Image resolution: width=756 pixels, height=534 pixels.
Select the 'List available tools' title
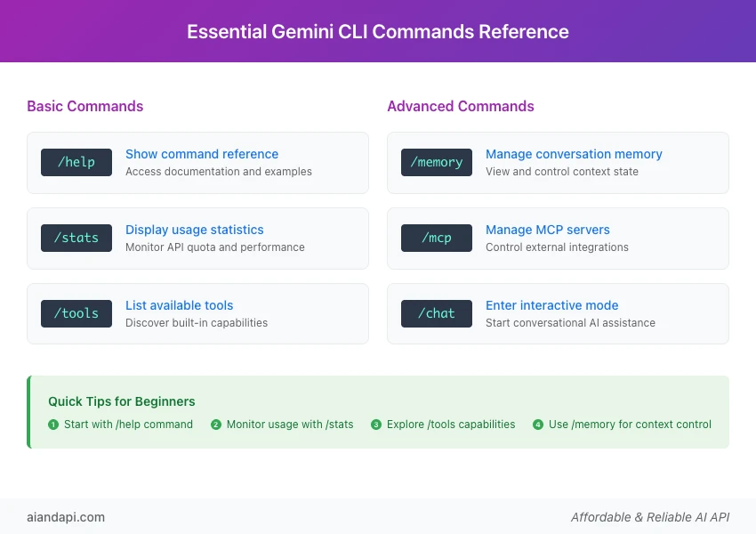tap(179, 305)
